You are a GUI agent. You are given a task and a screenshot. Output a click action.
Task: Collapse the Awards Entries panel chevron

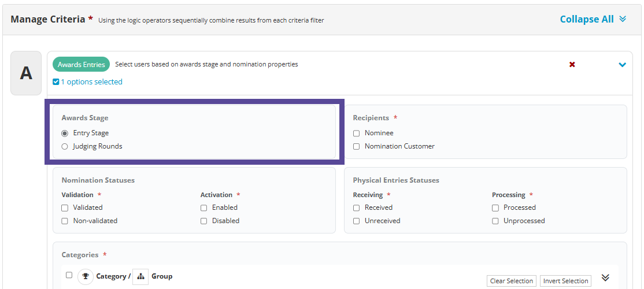point(622,65)
